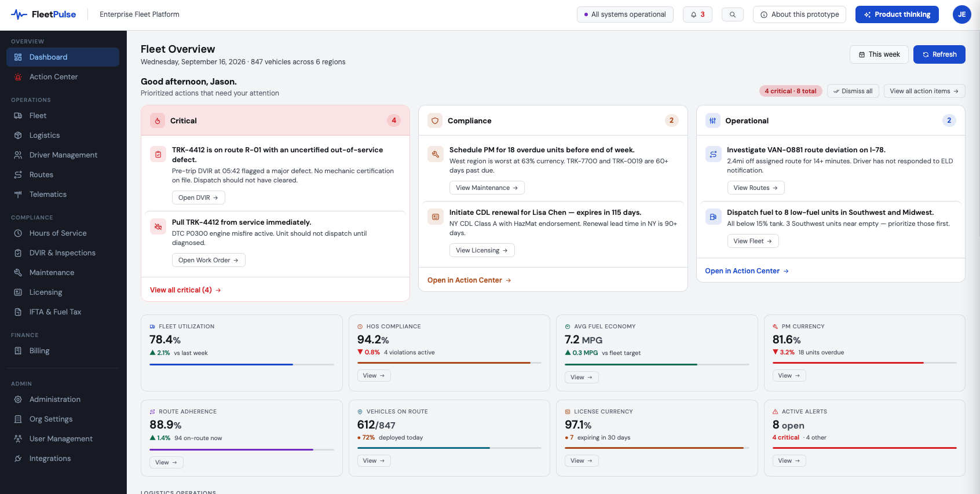Image resolution: width=980 pixels, height=494 pixels.
Task: Click the route icon beside VAN-0881 deviation item
Action: (713, 154)
